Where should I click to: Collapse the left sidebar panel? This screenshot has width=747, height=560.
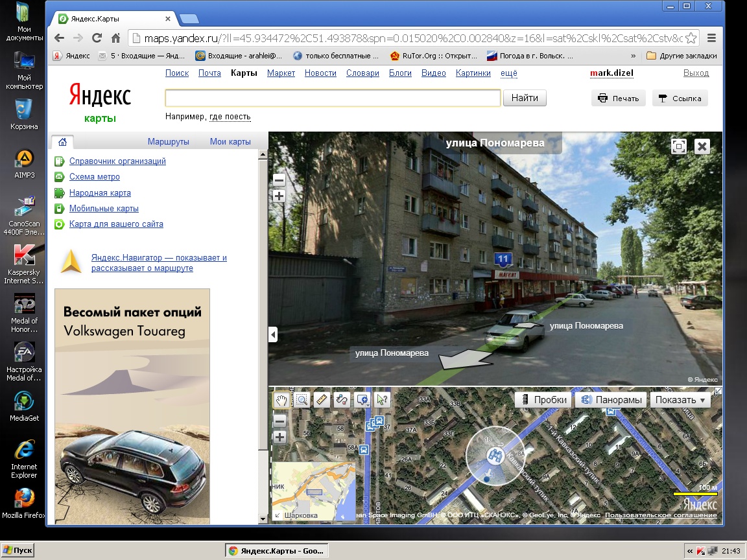273,334
